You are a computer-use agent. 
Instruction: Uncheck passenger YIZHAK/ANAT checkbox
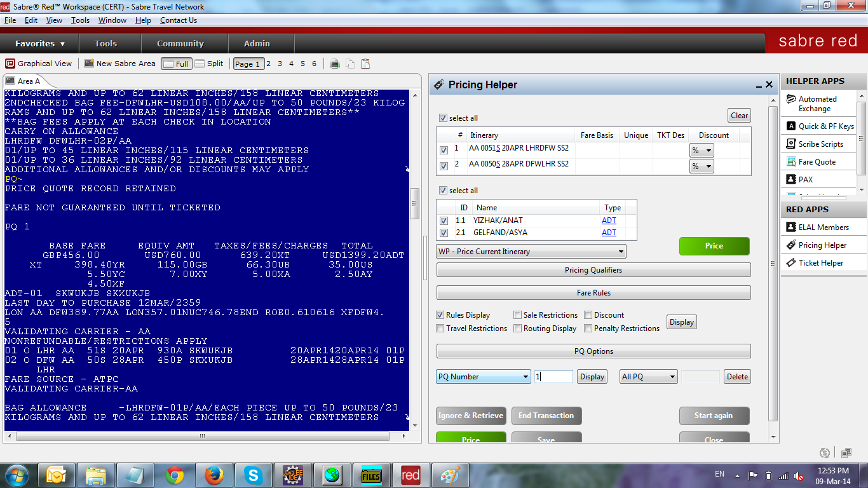pos(444,220)
